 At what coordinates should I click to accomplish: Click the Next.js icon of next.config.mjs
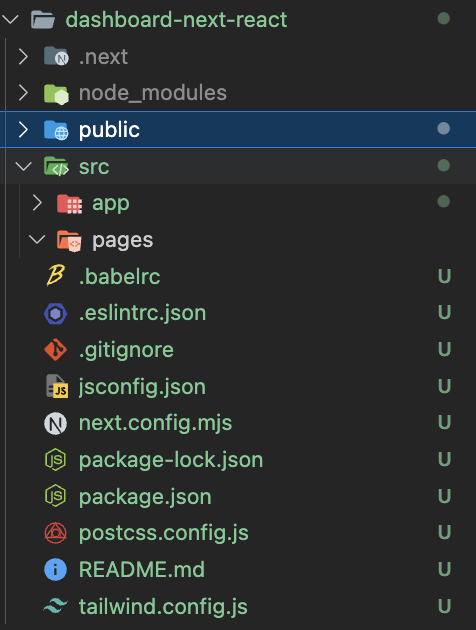(55, 423)
